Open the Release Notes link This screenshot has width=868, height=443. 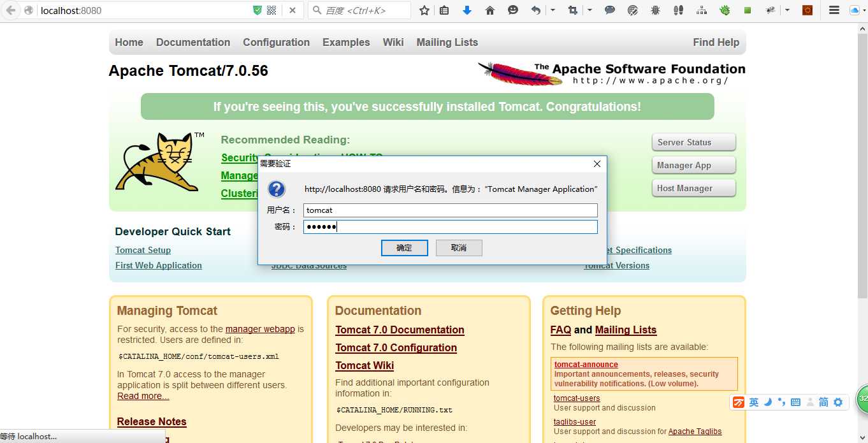[x=152, y=421]
